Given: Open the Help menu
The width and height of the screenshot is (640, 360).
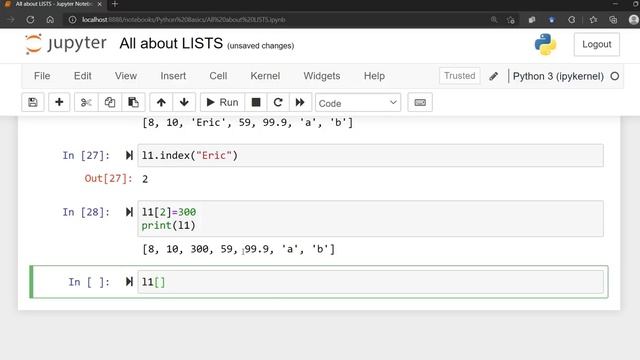Looking at the screenshot, I should tap(374, 76).
